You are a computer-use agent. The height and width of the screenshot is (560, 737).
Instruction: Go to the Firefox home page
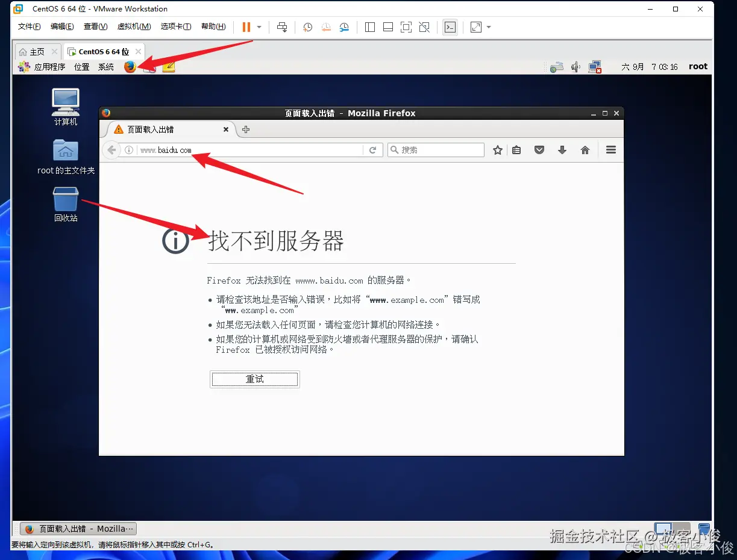[585, 150]
